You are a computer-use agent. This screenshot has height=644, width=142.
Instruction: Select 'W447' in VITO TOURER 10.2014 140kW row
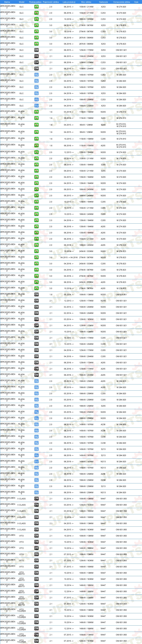pos(103,623)
